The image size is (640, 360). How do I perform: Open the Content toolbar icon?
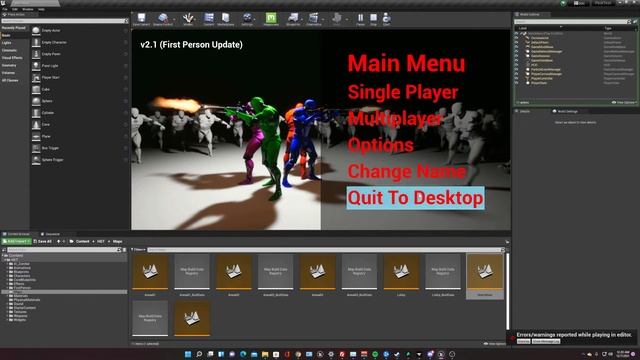209,18
